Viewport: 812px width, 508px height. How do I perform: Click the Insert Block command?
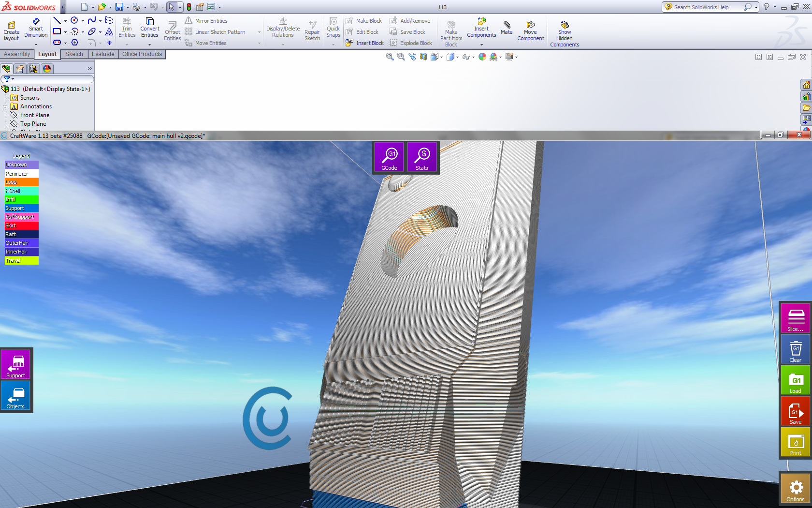[x=365, y=43]
